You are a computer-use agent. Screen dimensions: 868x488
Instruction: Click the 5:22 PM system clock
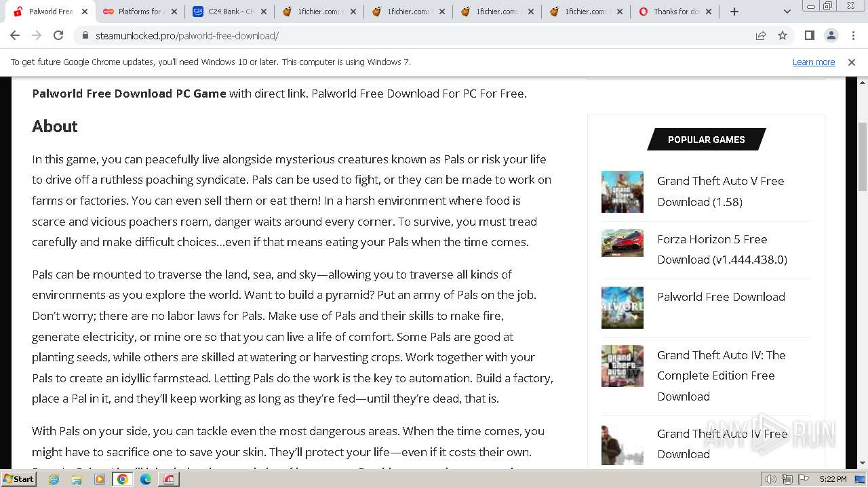click(x=833, y=479)
